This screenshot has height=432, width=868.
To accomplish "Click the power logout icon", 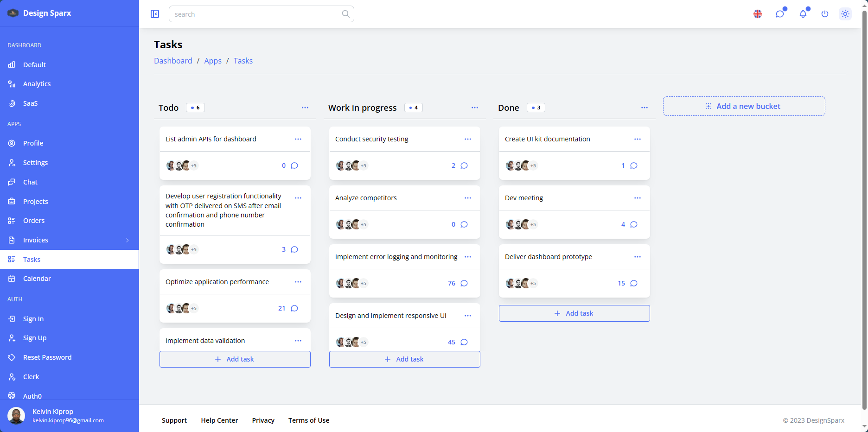I will [825, 14].
